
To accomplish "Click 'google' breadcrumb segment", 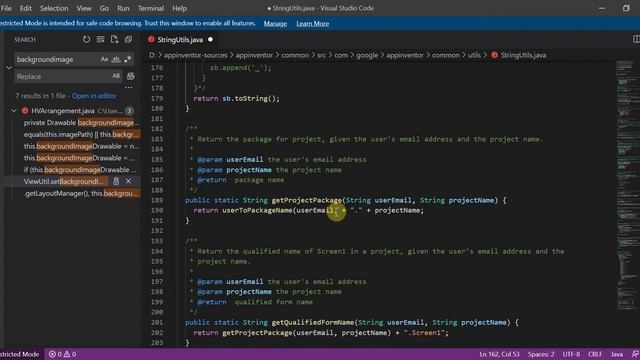I will point(367,55).
